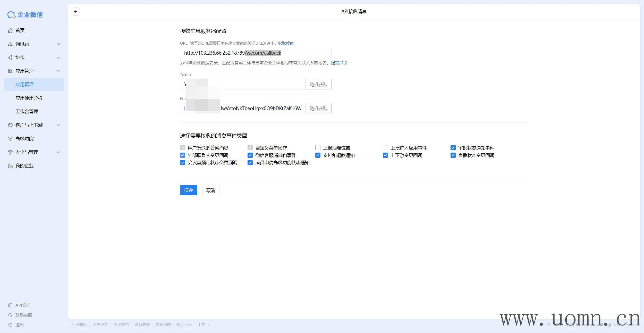Click the 我的企业 building icon
Viewport: 644px width, 333px height.
pos(10,166)
